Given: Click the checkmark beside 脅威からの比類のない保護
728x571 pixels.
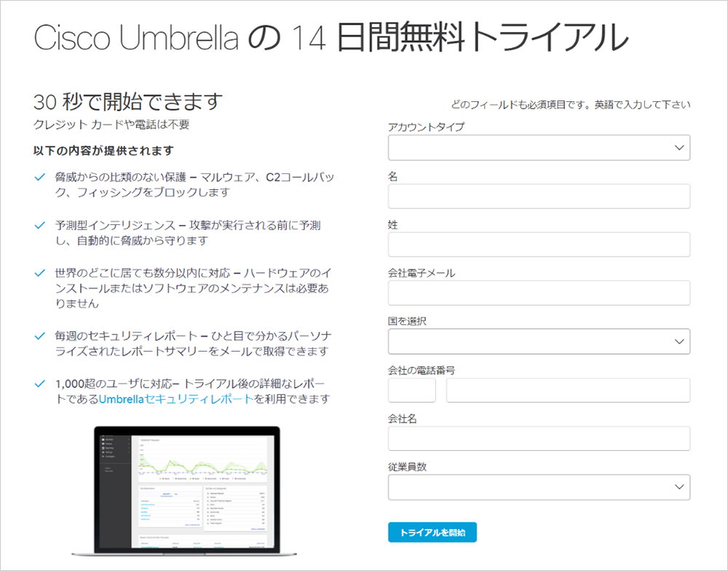Looking at the screenshot, I should click(40, 177).
